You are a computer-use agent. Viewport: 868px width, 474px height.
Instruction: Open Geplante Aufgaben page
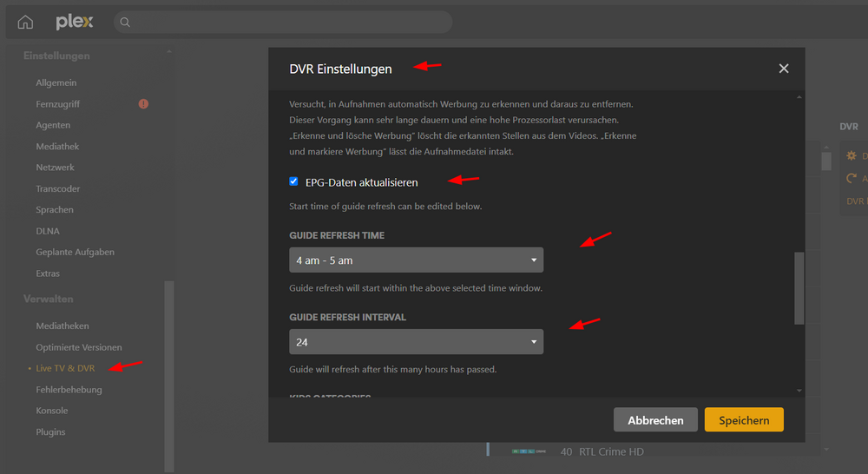point(76,252)
